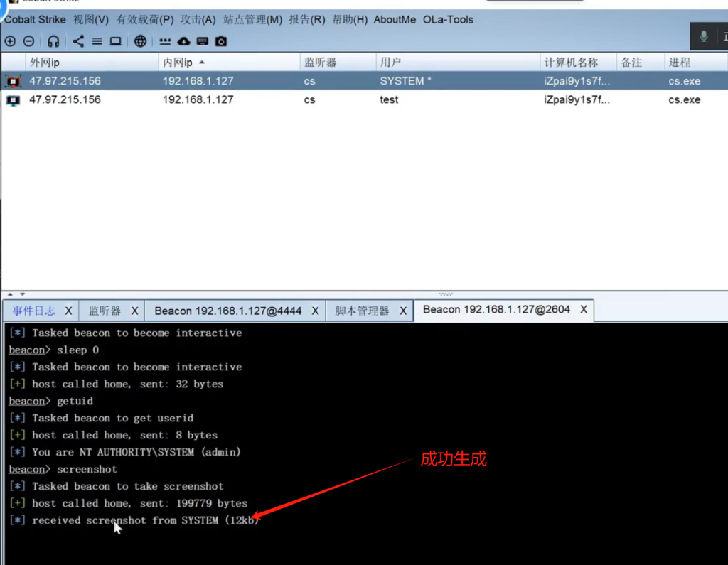This screenshot has height=565, width=728.
Task: Sort by the 计算机名称 column header
Action: click(579, 63)
